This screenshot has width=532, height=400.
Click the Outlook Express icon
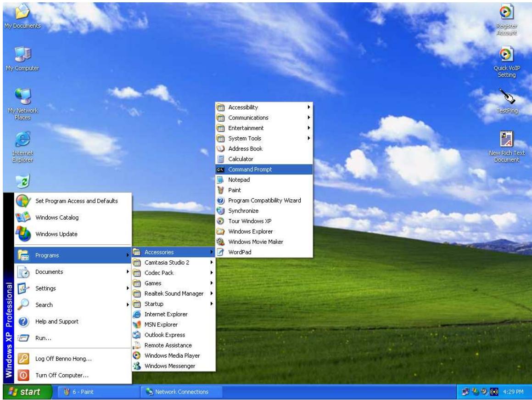click(x=137, y=335)
